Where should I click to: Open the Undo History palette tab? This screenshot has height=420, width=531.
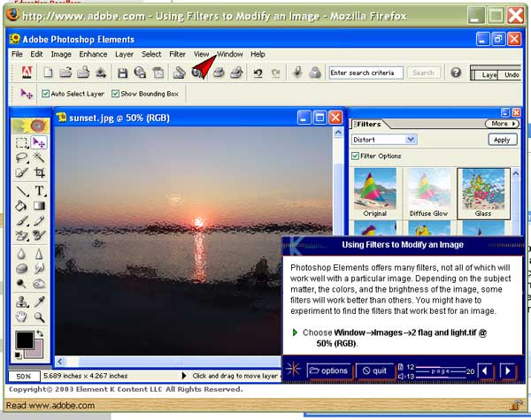click(x=511, y=75)
